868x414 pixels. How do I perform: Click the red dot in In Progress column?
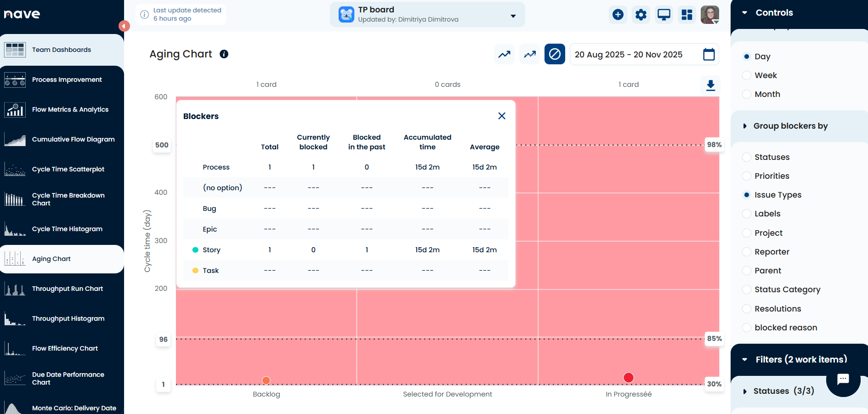628,378
